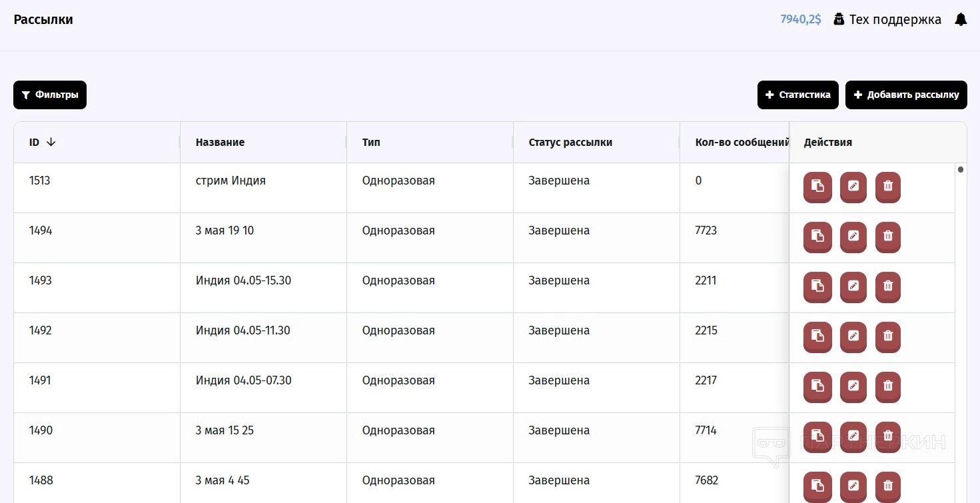This screenshot has height=503, width=980.
Task: Delete mailing 1490 via trash icon
Action: [x=887, y=436]
